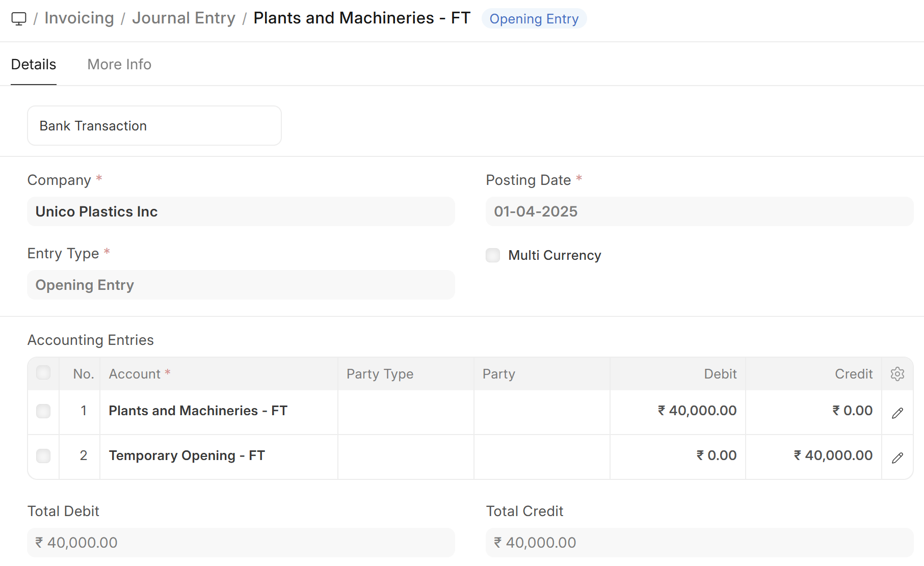The height and width of the screenshot is (566, 924).
Task: Enable the Multi Currency checkbox
Action: coord(493,255)
